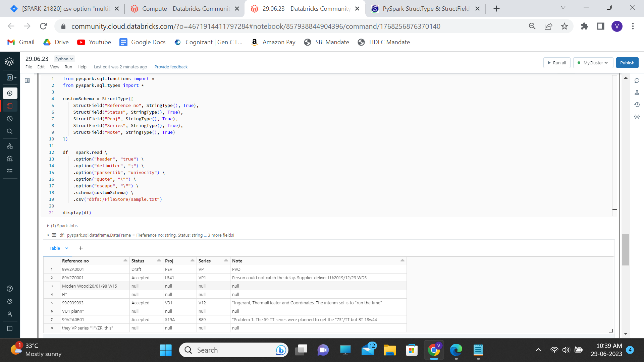Open the variable explorer {x} icon
The width and height of the screenshot is (644, 362).
pos(637,117)
